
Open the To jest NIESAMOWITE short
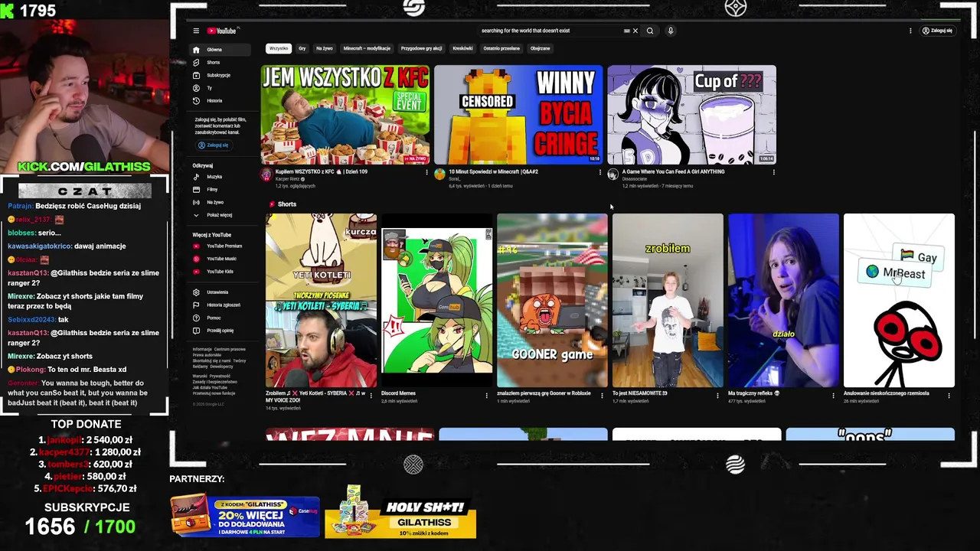pyautogui.click(x=668, y=300)
